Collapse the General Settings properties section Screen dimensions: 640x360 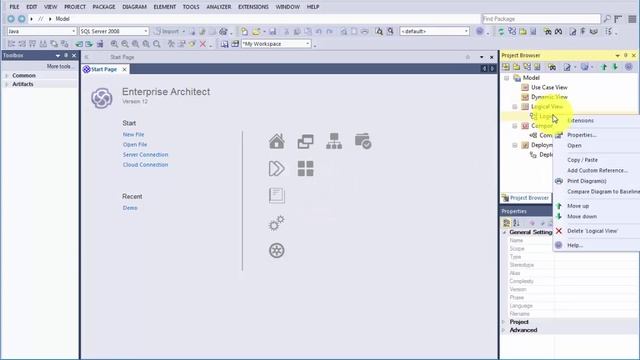(504, 232)
